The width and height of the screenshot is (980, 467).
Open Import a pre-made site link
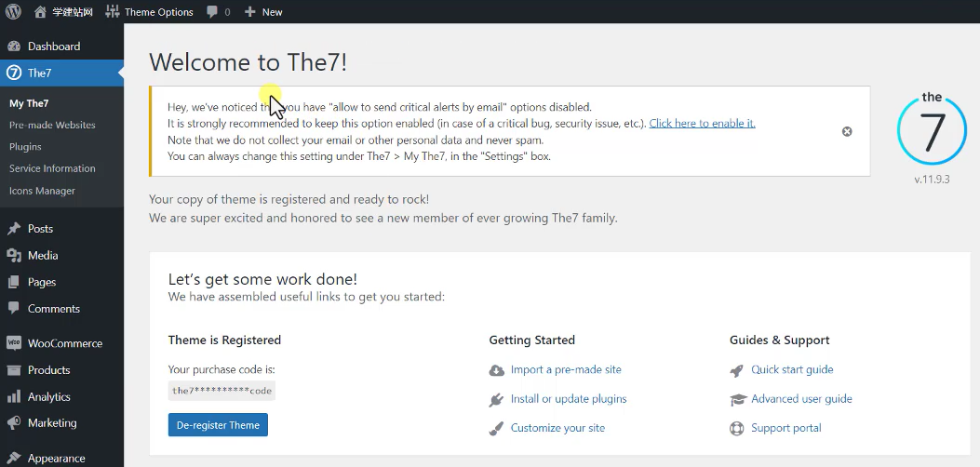tap(566, 369)
